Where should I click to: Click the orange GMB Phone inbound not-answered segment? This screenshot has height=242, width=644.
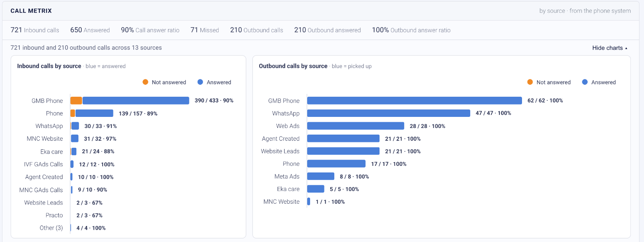76,101
